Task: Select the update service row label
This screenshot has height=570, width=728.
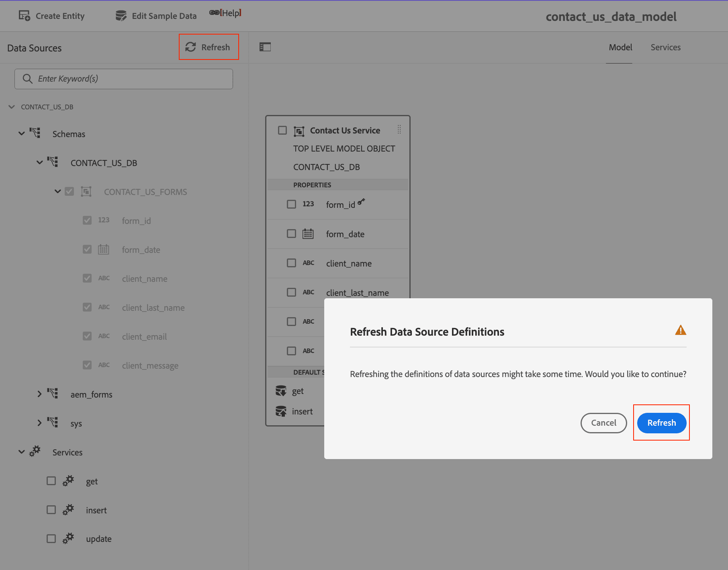Action: [x=98, y=539]
